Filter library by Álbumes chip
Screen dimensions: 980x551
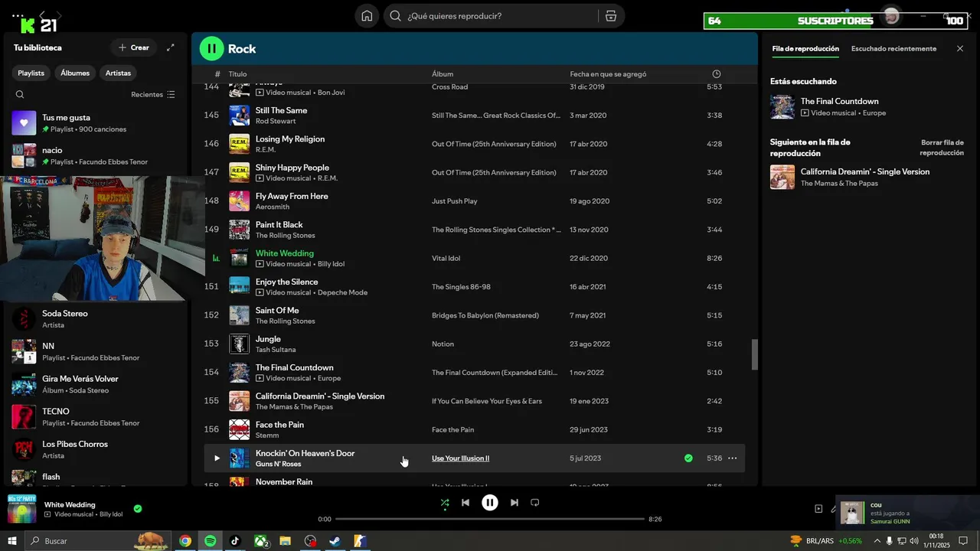tap(75, 73)
